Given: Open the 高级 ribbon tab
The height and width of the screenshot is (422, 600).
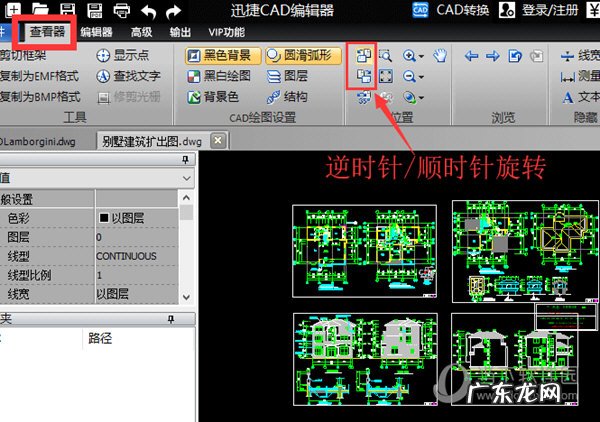Looking at the screenshot, I should [x=142, y=32].
